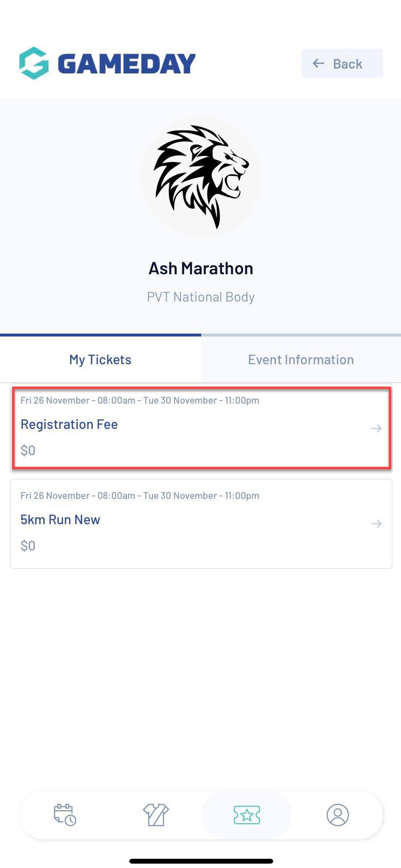
Task: Click the GAMEDAY wordmark text
Action: 126,64
